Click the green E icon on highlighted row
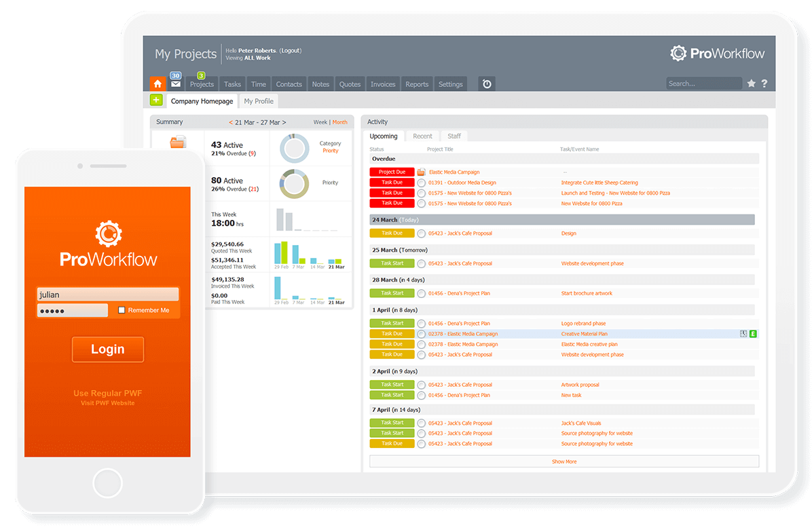 click(x=753, y=334)
